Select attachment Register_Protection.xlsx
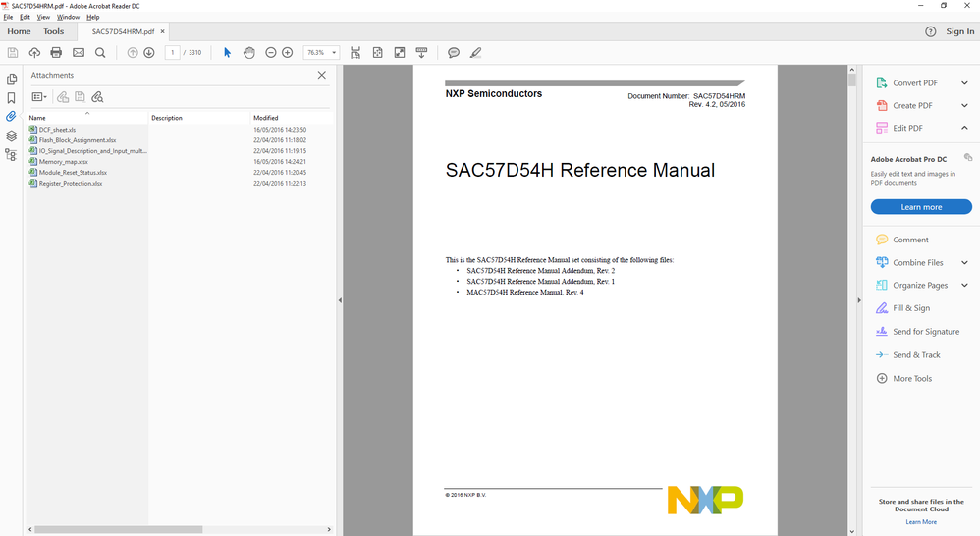Viewport: 980px width, 536px height. click(70, 183)
